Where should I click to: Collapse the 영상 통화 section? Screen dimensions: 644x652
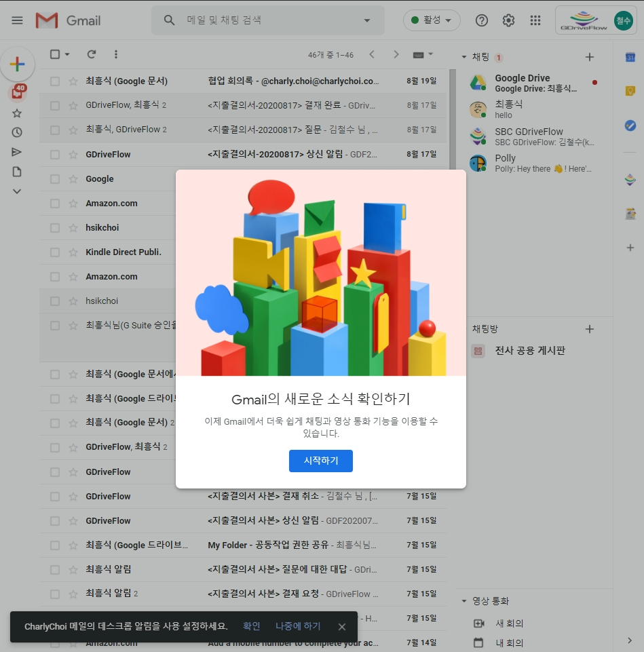pos(464,601)
